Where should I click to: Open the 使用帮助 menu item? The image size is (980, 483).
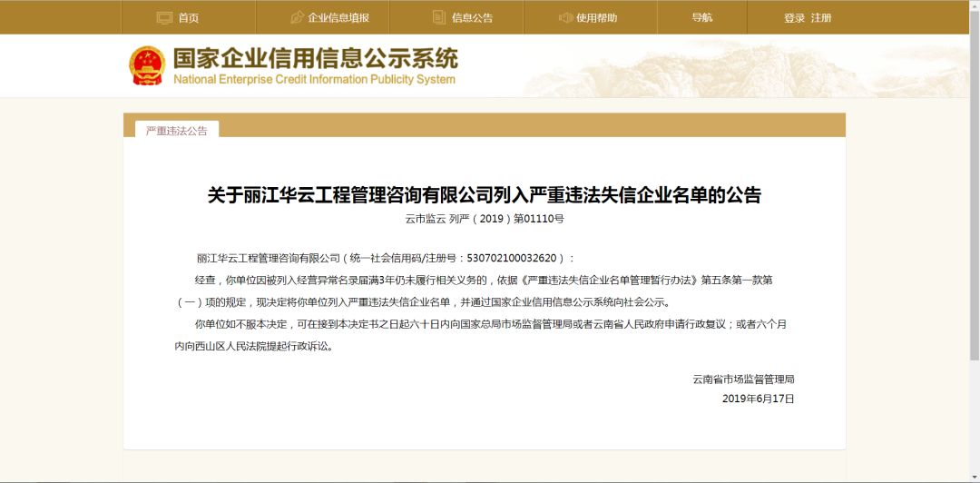(x=597, y=17)
